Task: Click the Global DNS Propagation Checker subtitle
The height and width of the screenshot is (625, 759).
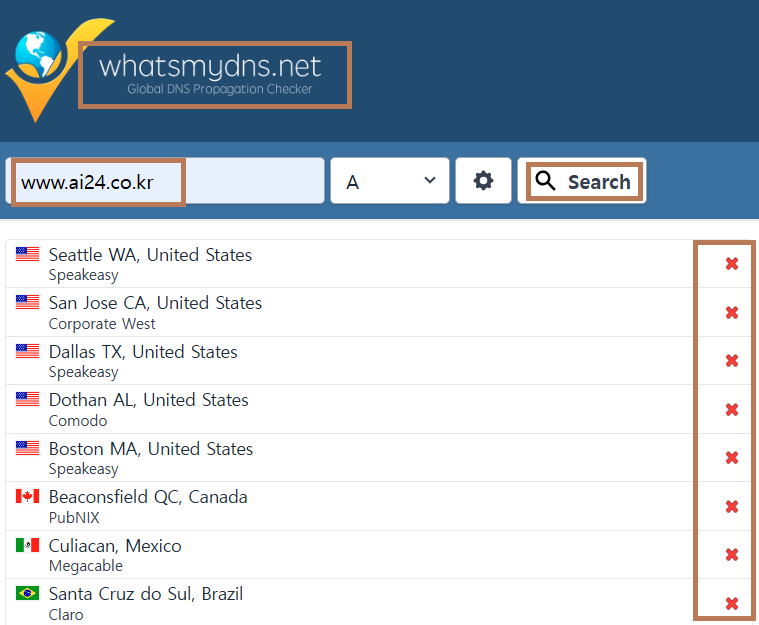Action: (x=220, y=89)
